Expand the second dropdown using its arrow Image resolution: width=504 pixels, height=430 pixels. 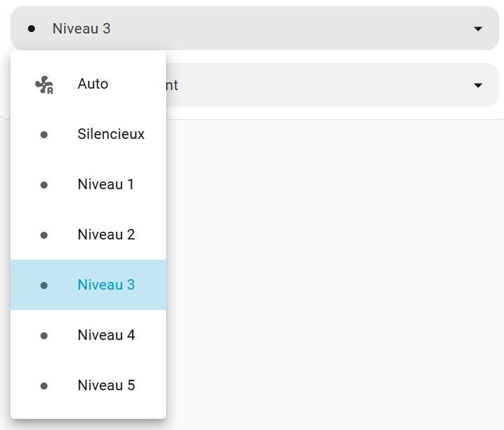coord(478,85)
